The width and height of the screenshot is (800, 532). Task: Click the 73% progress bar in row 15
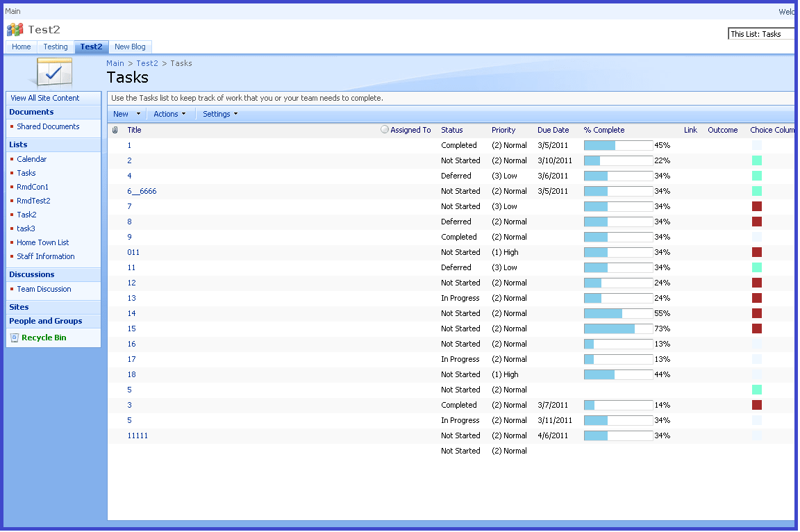pos(618,329)
